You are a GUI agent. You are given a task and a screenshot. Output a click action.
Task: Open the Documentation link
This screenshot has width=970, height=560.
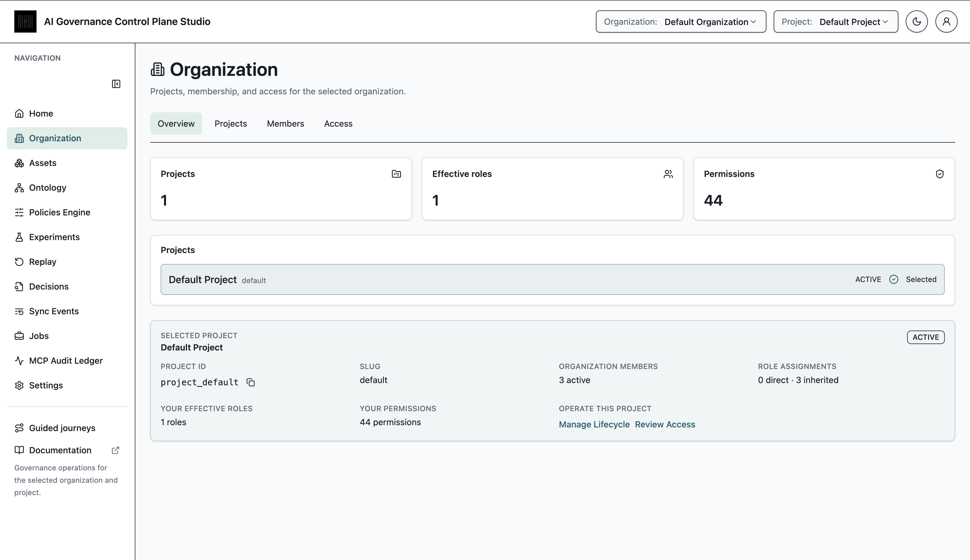pos(67,450)
